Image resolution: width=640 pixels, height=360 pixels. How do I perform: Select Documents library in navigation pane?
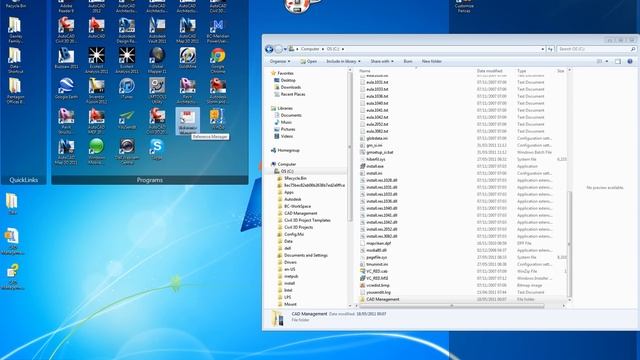[x=288, y=115]
